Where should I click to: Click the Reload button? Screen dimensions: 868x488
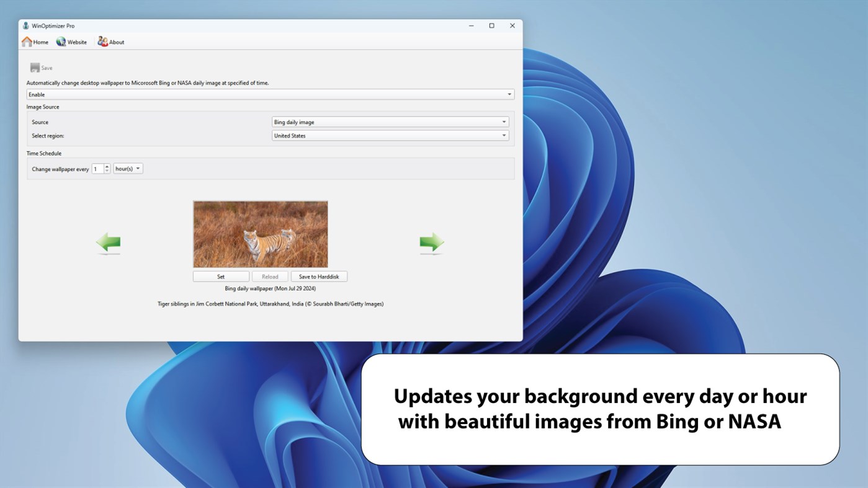click(270, 277)
